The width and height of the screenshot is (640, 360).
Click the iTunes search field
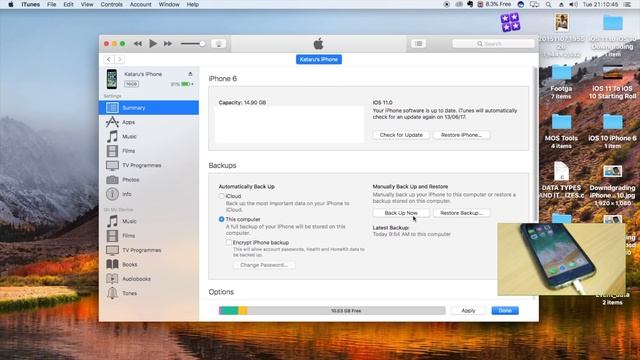[x=493, y=44]
